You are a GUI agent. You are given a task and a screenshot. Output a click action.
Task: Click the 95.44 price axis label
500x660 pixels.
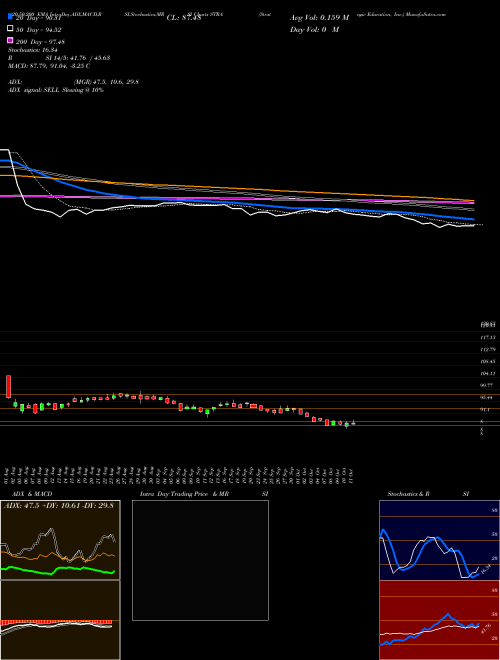487,397
